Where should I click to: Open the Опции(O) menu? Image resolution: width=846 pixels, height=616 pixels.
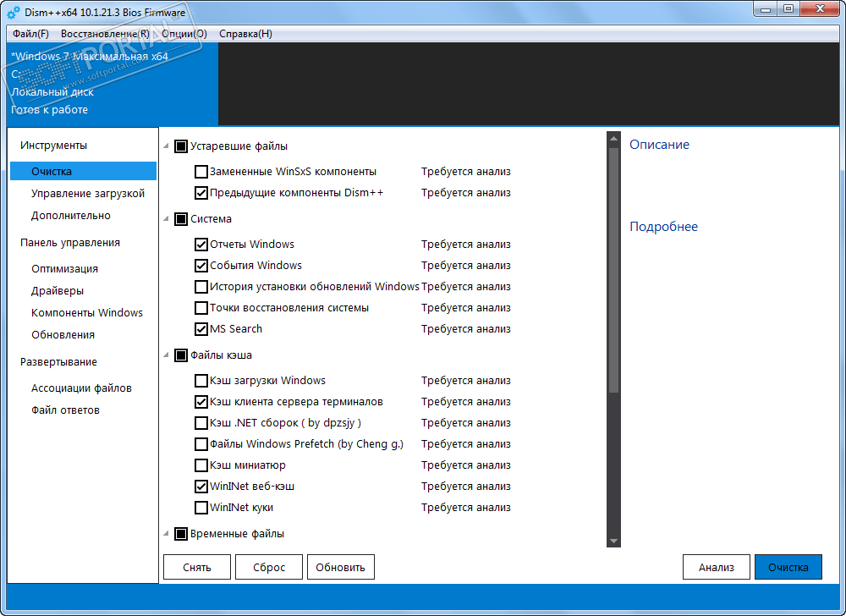pos(184,34)
